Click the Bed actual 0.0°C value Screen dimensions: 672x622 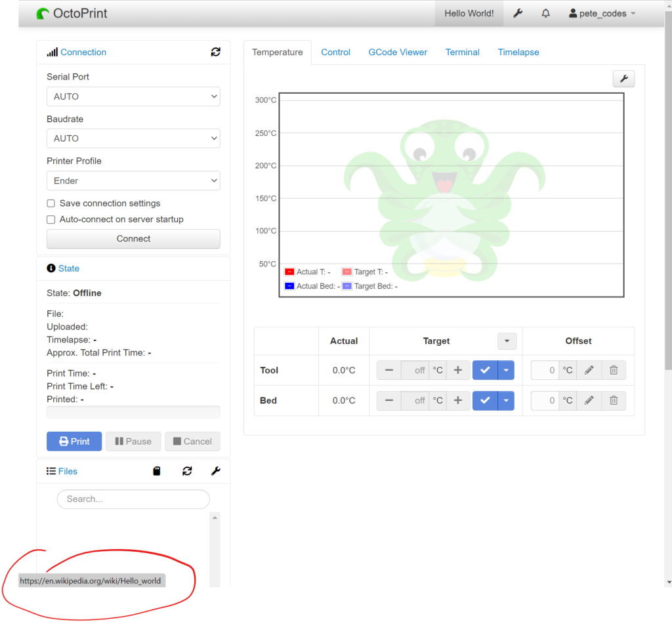point(344,400)
